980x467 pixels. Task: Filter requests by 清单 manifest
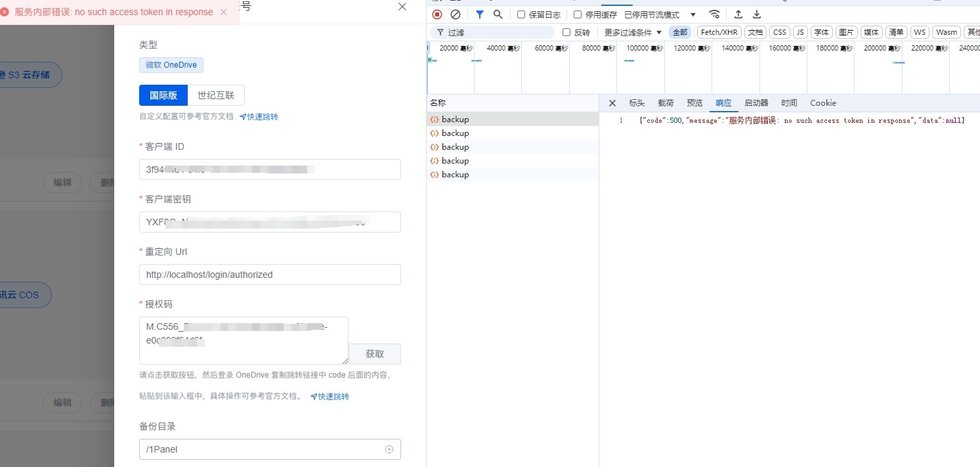pos(895,32)
